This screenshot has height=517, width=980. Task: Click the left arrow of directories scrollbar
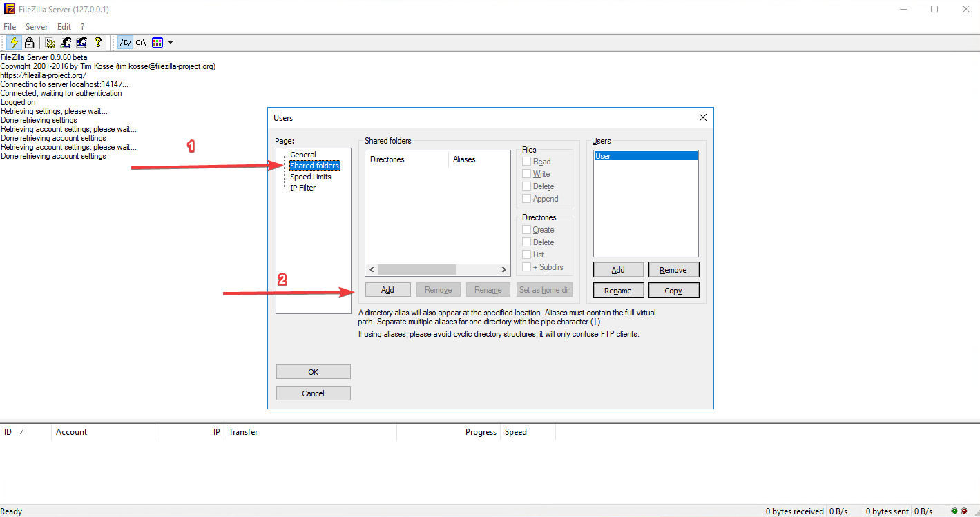(x=372, y=269)
